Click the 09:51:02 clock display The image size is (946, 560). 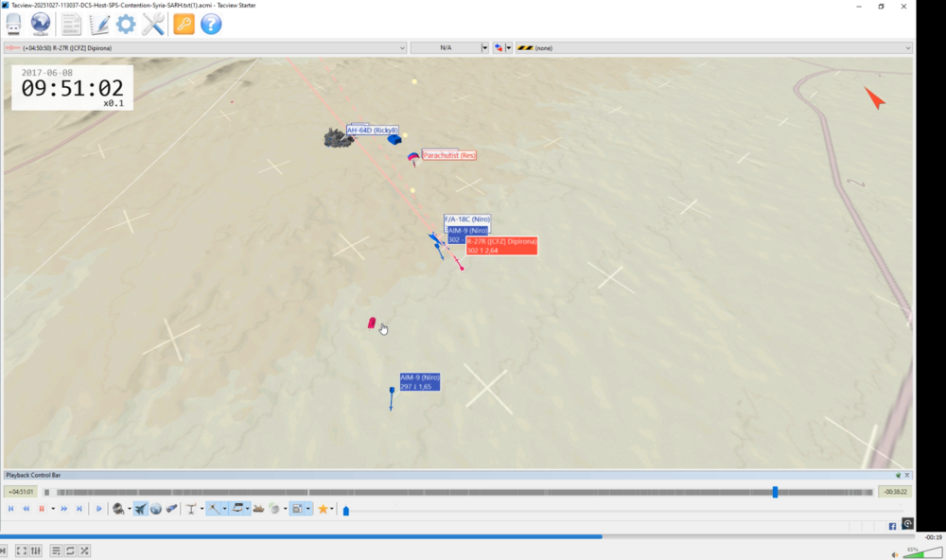pyautogui.click(x=73, y=89)
